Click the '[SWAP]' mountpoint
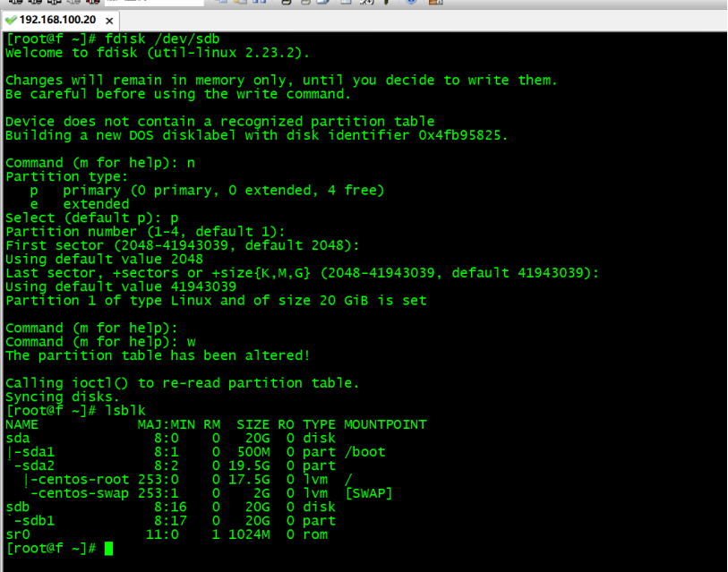 [369, 493]
